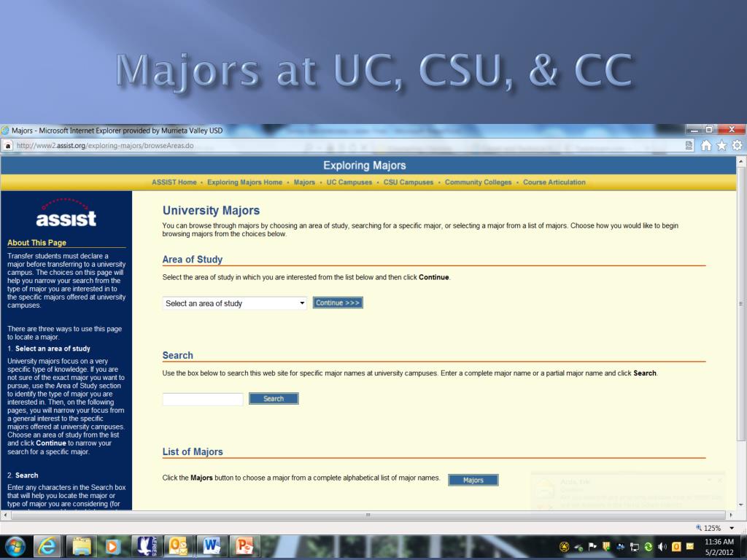Viewport: 747px width, 560px height.
Task: Click About This Page sidebar heading
Action: click(x=36, y=243)
